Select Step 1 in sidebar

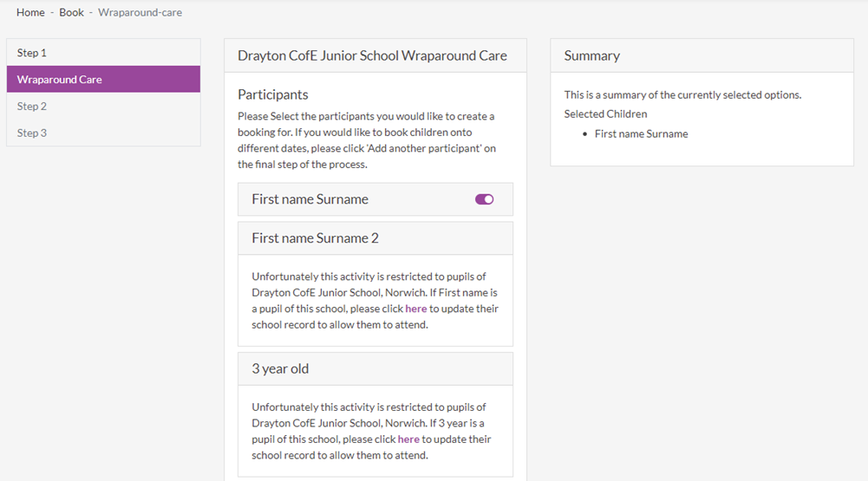[103, 53]
